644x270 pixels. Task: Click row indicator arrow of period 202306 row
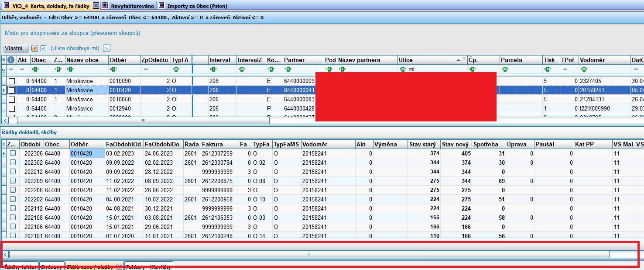tap(4, 153)
